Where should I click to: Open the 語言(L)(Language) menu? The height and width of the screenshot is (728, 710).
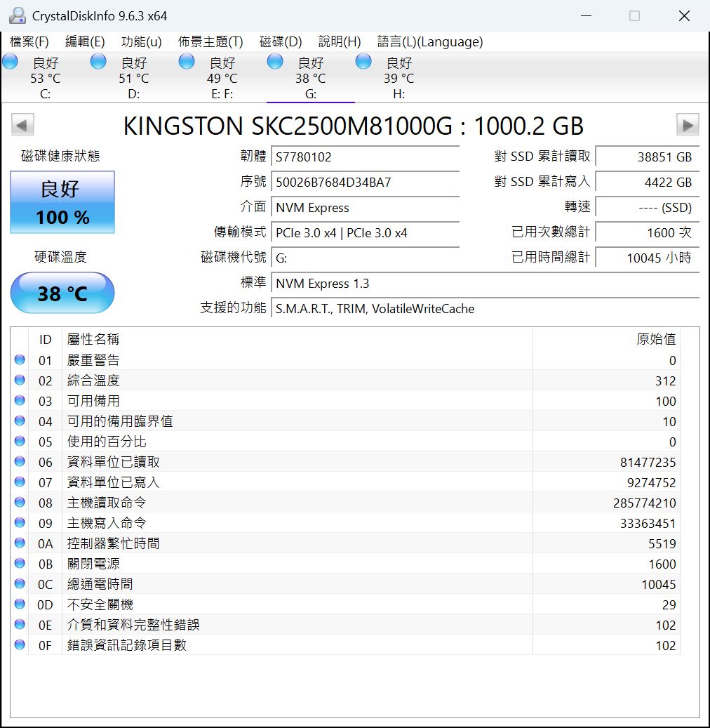[430, 41]
